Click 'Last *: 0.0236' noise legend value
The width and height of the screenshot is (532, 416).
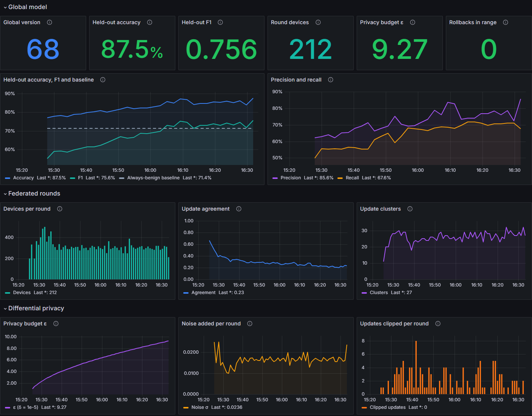[x=227, y=407]
